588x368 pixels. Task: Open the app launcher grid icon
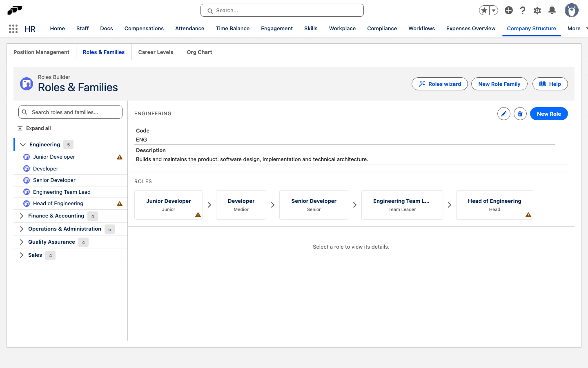[x=13, y=29]
